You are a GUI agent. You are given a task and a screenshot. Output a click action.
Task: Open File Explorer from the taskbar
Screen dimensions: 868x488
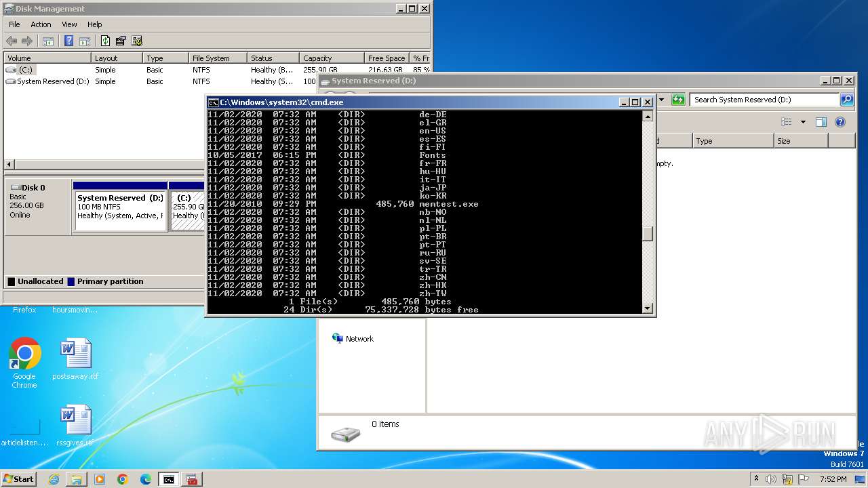[x=77, y=479]
